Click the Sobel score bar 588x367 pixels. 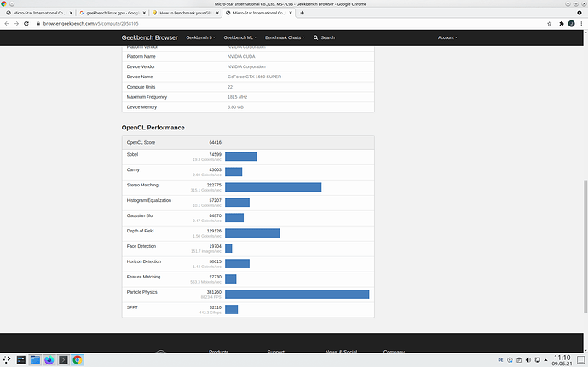(x=241, y=157)
